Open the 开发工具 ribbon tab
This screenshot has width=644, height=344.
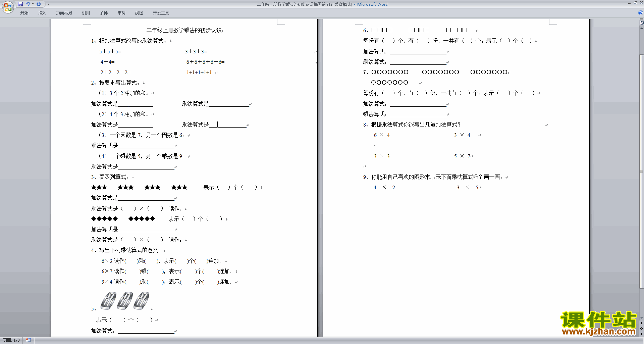click(161, 13)
